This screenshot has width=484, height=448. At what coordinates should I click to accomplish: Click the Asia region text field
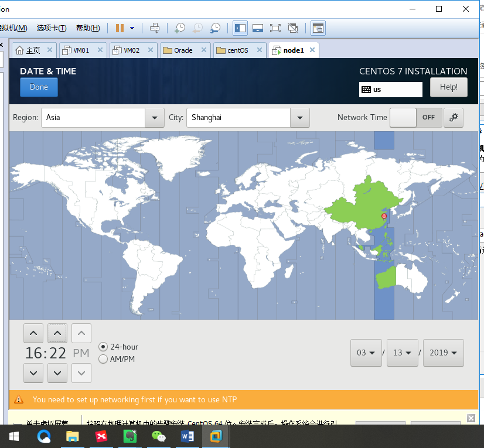pyautogui.click(x=93, y=118)
